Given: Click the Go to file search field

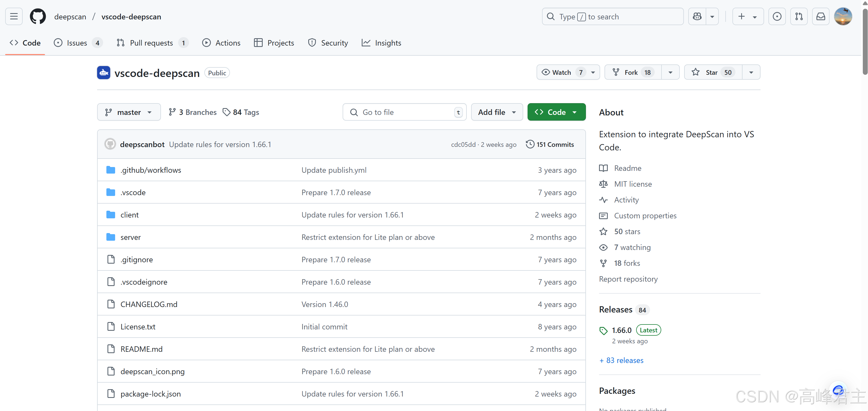Looking at the screenshot, I should pos(404,112).
